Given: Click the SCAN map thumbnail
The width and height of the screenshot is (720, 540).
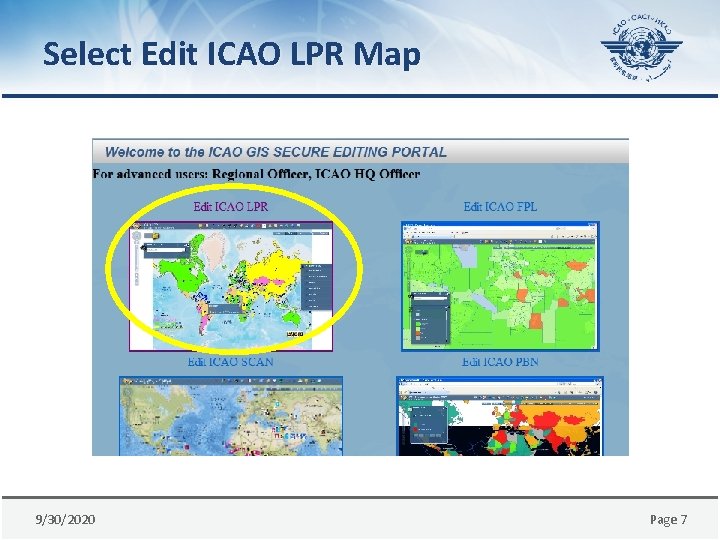Looking at the screenshot, I should coord(231,416).
